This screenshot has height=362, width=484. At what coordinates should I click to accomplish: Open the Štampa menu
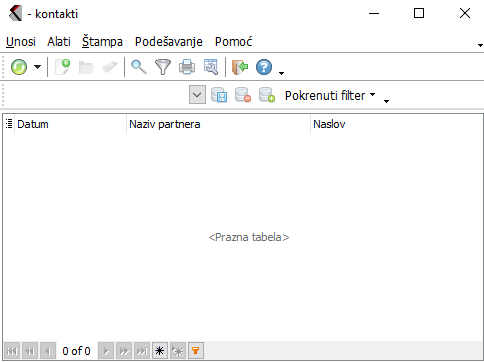click(x=102, y=42)
